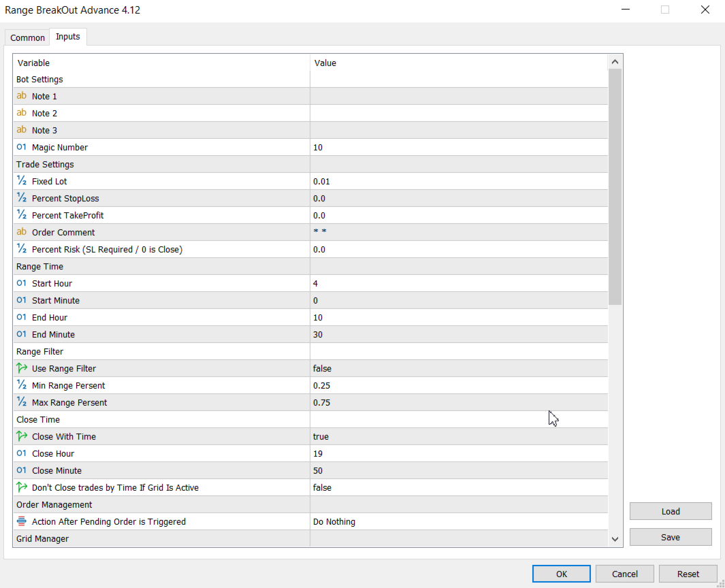This screenshot has height=588, width=725.
Task: Click the vertical scrollbar thumb
Action: (615, 186)
